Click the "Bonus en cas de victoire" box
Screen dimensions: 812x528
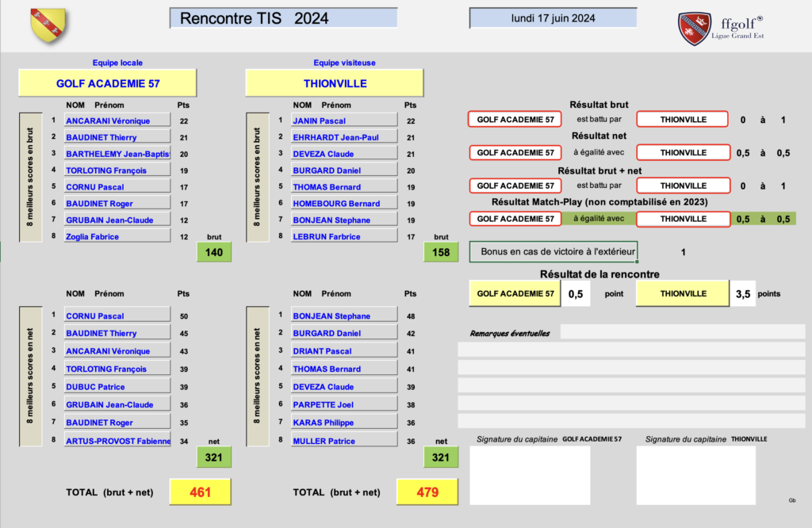coord(553,252)
